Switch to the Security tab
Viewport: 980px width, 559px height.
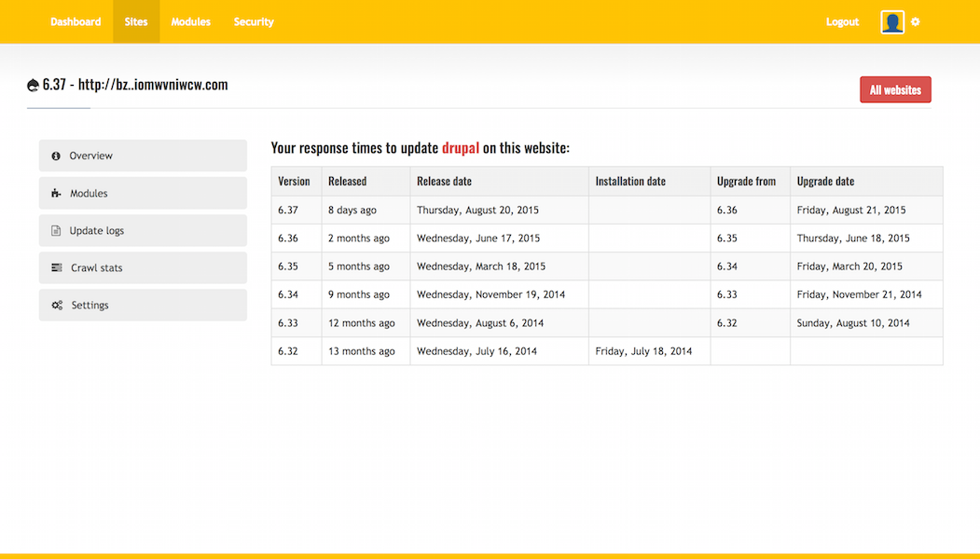click(254, 21)
